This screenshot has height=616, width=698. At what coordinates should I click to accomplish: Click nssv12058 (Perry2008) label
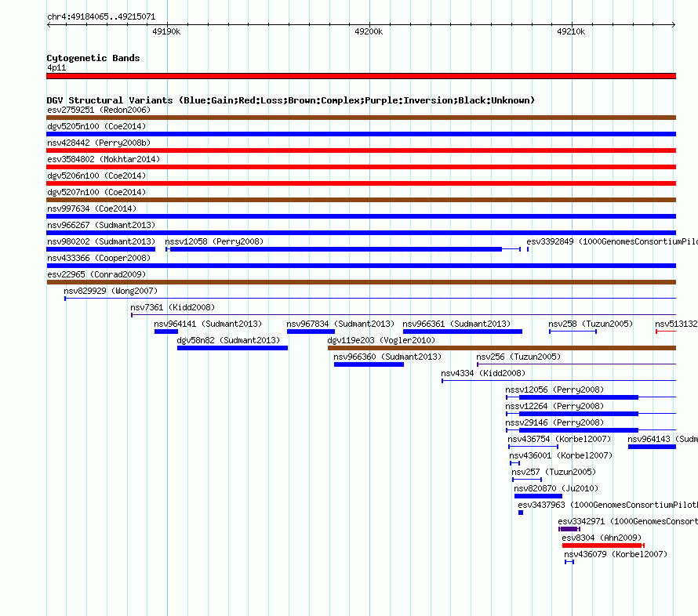tap(214, 241)
